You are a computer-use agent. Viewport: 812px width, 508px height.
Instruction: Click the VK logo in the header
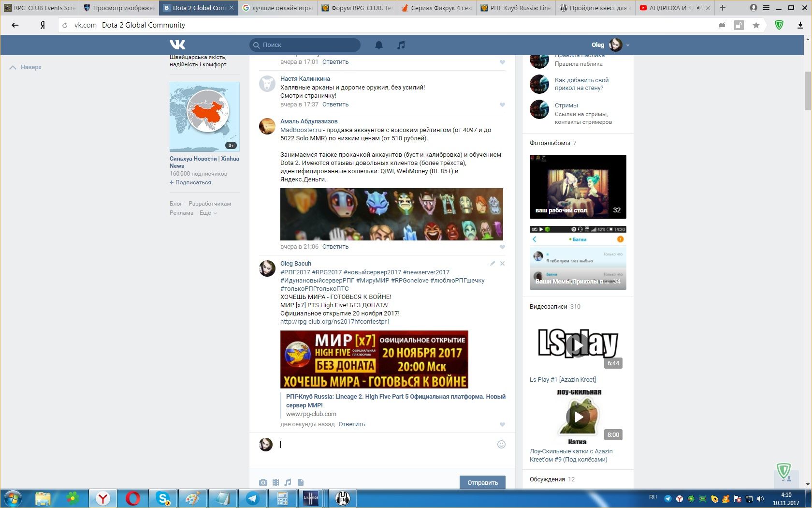pyautogui.click(x=177, y=45)
